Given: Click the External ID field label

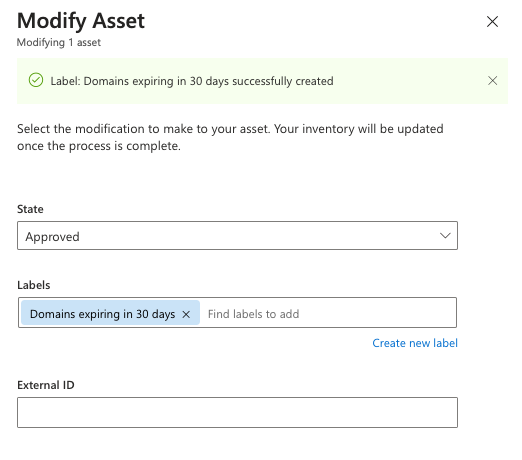Looking at the screenshot, I should pyautogui.click(x=46, y=385).
